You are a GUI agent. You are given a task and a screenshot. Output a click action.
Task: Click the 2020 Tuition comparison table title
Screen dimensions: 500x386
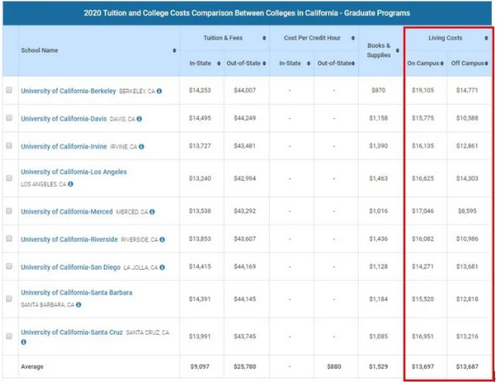247,13
